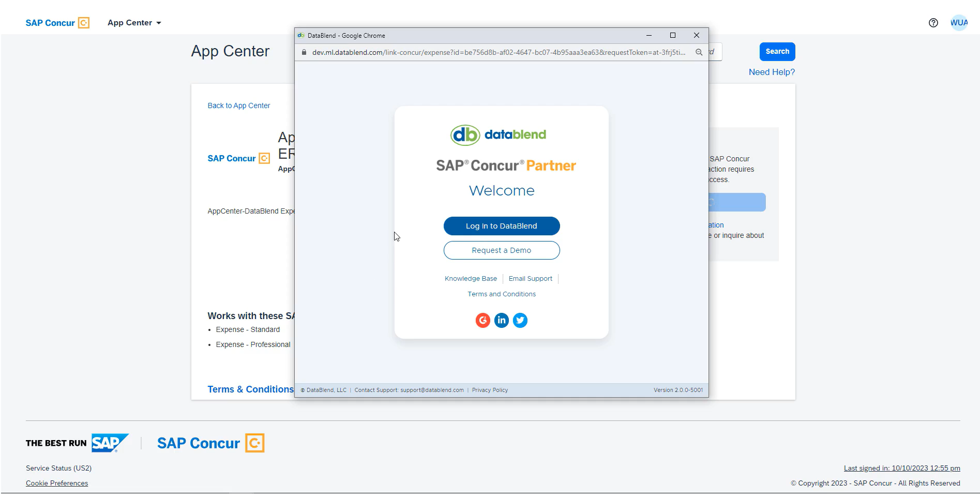Open the WUA user profile avatar
This screenshot has height=498, width=980.
click(x=960, y=23)
